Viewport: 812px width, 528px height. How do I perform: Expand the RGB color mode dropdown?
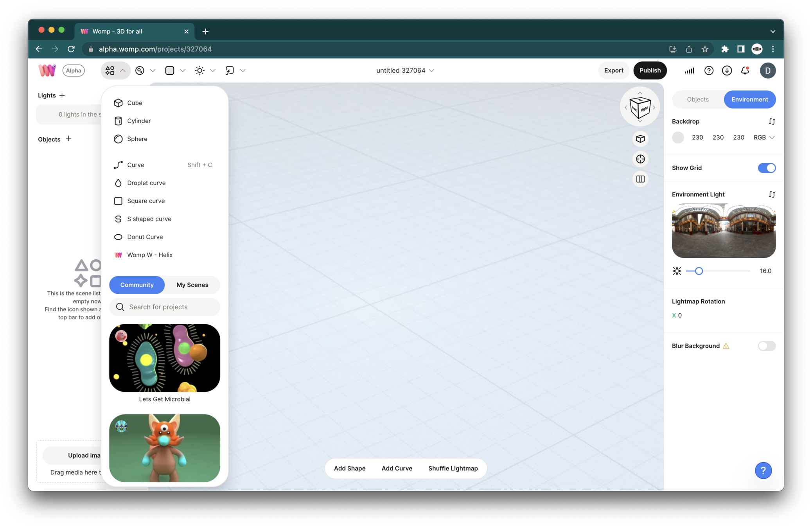click(x=764, y=138)
